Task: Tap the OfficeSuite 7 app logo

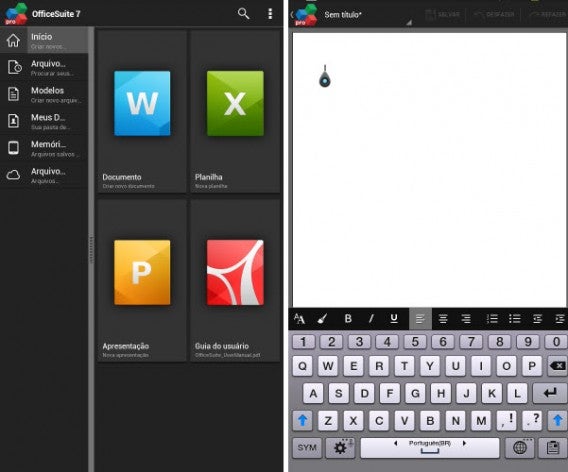Action: point(16,14)
